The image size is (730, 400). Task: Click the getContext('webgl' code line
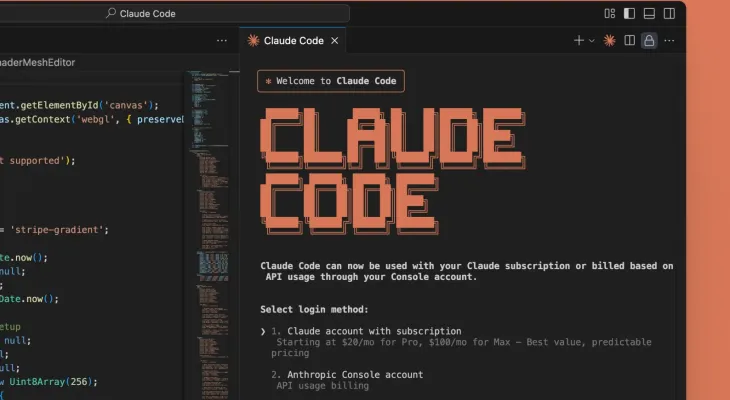click(x=92, y=120)
